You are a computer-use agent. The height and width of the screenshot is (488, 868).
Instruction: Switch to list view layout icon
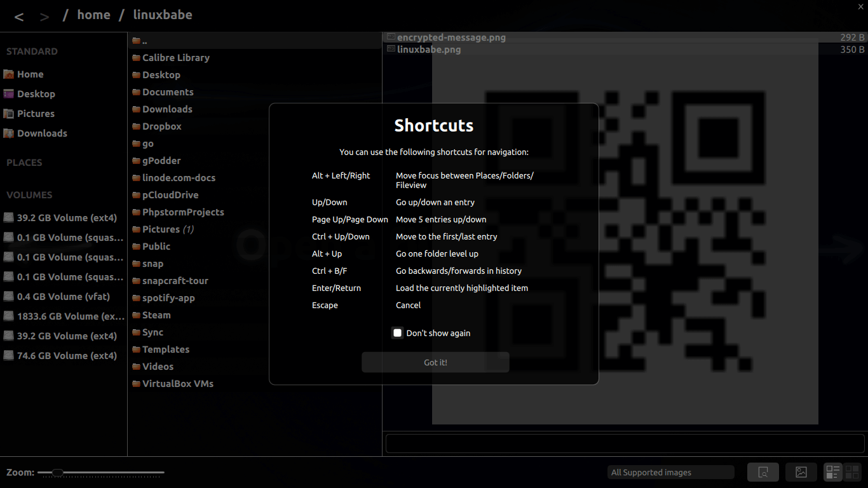click(x=832, y=472)
